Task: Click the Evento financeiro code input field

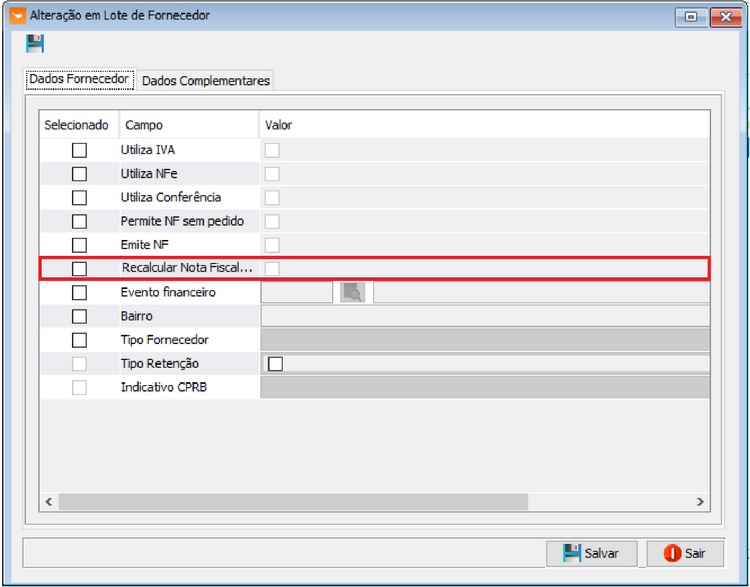Action: pos(296,292)
